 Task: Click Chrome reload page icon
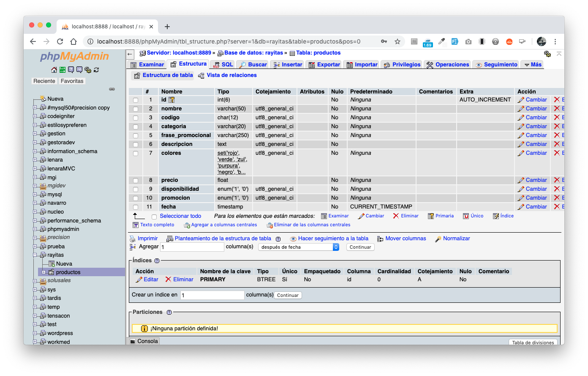[60, 41]
